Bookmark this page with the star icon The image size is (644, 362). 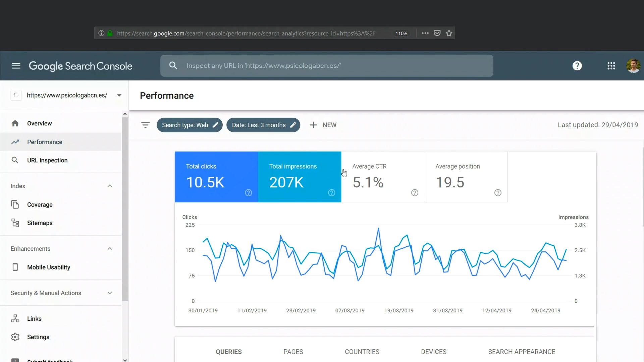pos(449,33)
